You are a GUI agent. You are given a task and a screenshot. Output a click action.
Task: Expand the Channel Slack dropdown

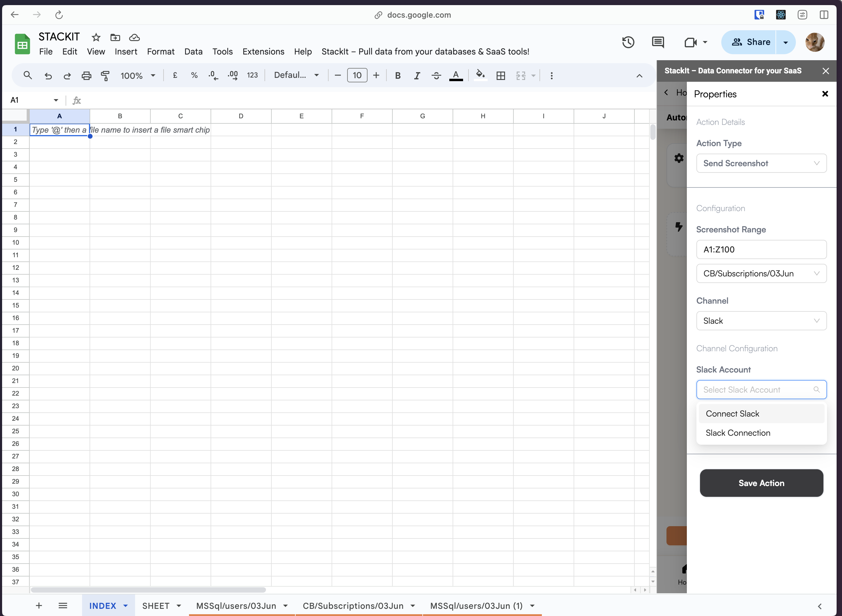coord(761,321)
